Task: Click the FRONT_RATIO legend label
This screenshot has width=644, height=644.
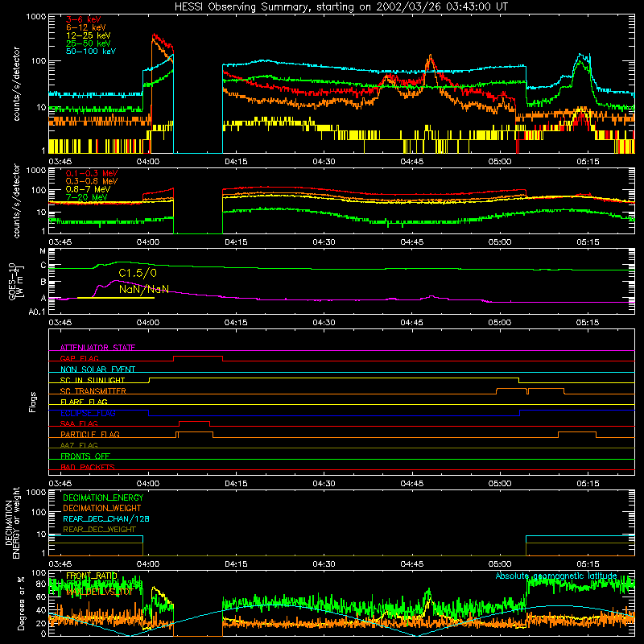Action: 92,576
